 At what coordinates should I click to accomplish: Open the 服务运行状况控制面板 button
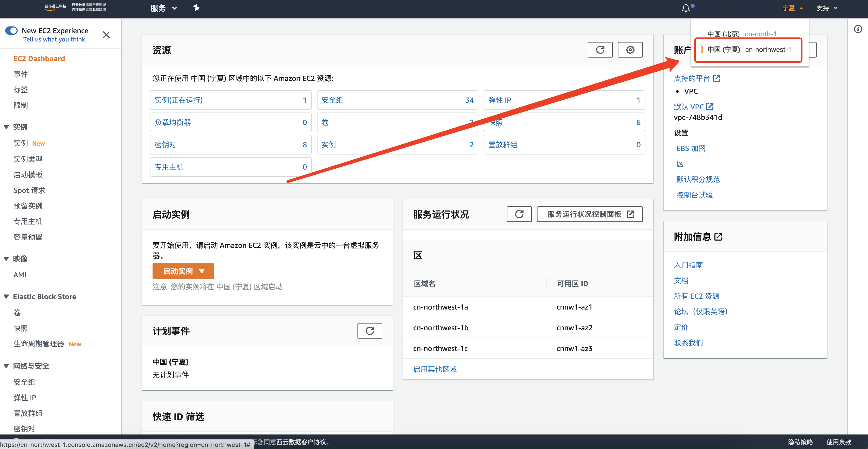589,214
